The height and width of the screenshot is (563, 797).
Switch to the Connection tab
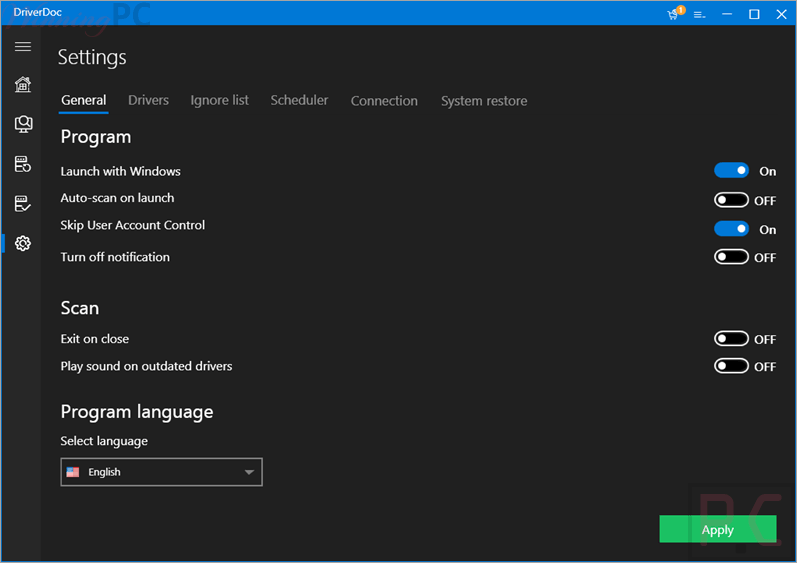(x=384, y=101)
